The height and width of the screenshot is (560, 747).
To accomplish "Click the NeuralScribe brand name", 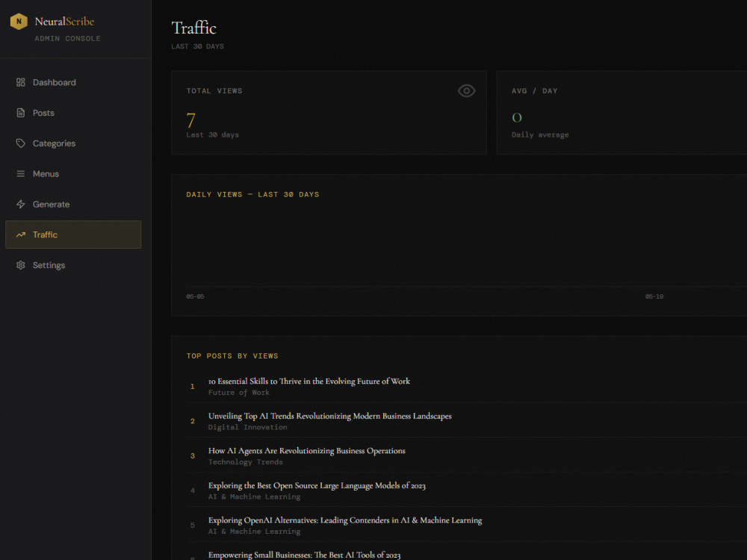I will click(64, 22).
